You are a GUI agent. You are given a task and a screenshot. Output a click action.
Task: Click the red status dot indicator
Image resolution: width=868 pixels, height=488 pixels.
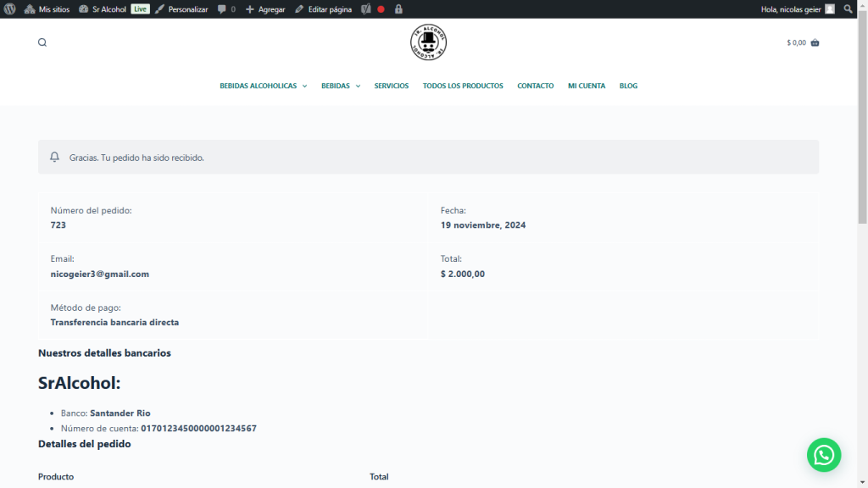tap(381, 8)
